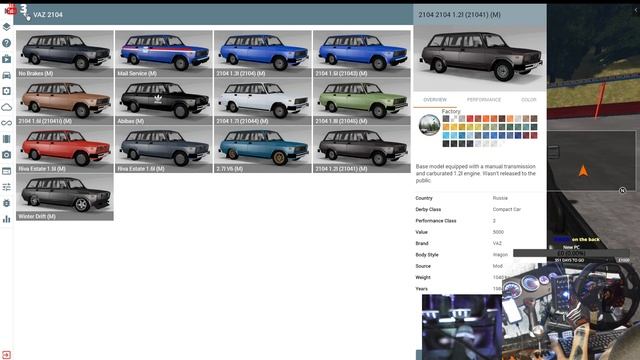This screenshot has width=640, height=360.
Task: Click the Body Style row label
Action: pos(427,255)
